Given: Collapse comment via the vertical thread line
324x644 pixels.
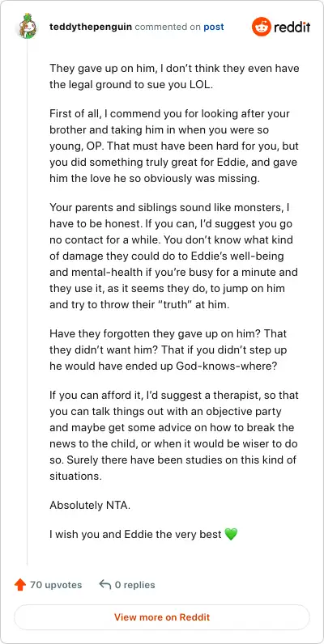Looking at the screenshot, I should [28, 302].
